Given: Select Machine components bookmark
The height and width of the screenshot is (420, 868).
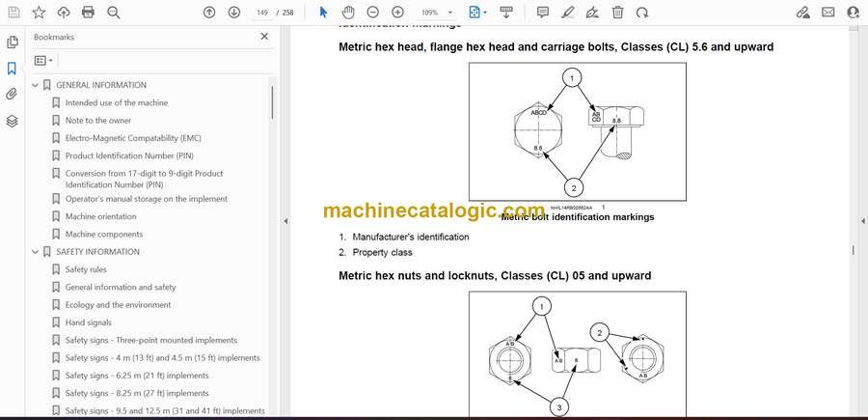Looking at the screenshot, I should (x=104, y=234).
